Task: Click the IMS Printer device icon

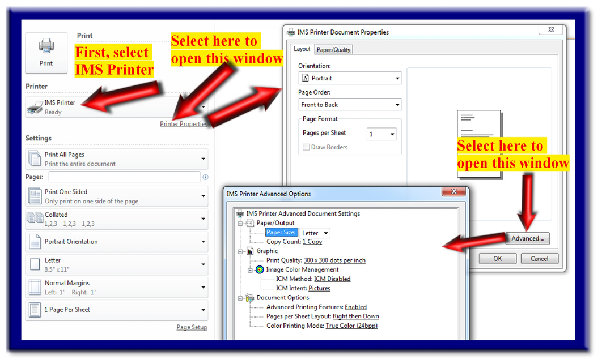Action: click(x=35, y=107)
